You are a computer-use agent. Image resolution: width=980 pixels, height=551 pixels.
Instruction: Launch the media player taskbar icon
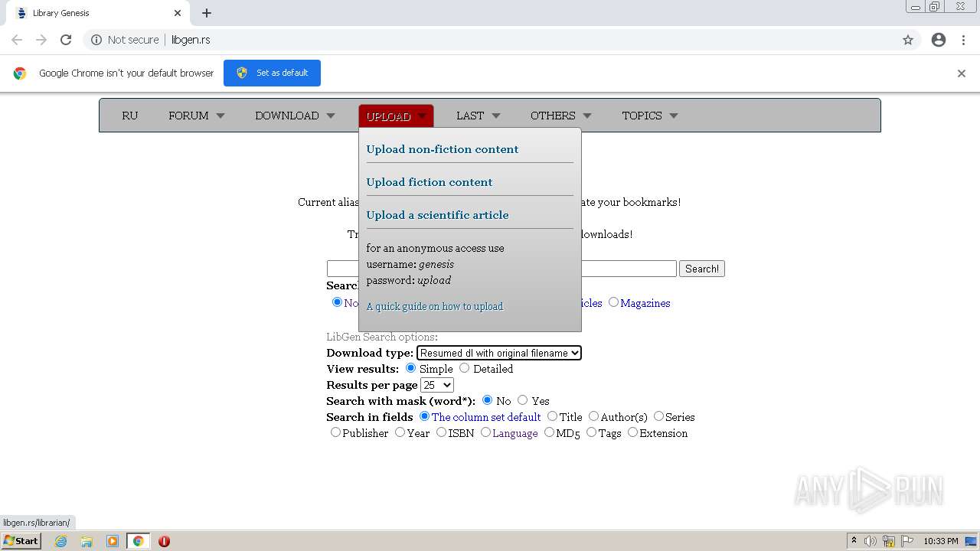113,541
